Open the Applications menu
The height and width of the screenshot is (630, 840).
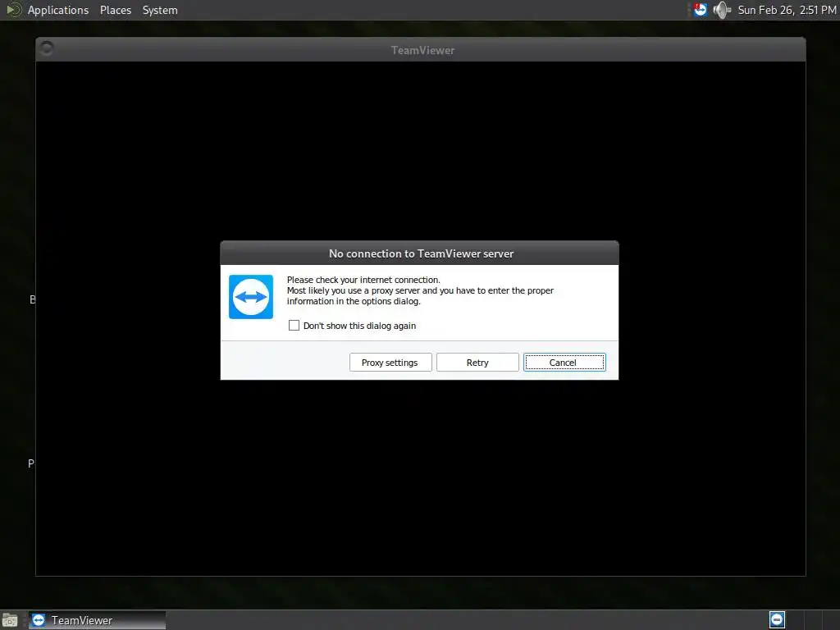point(58,10)
